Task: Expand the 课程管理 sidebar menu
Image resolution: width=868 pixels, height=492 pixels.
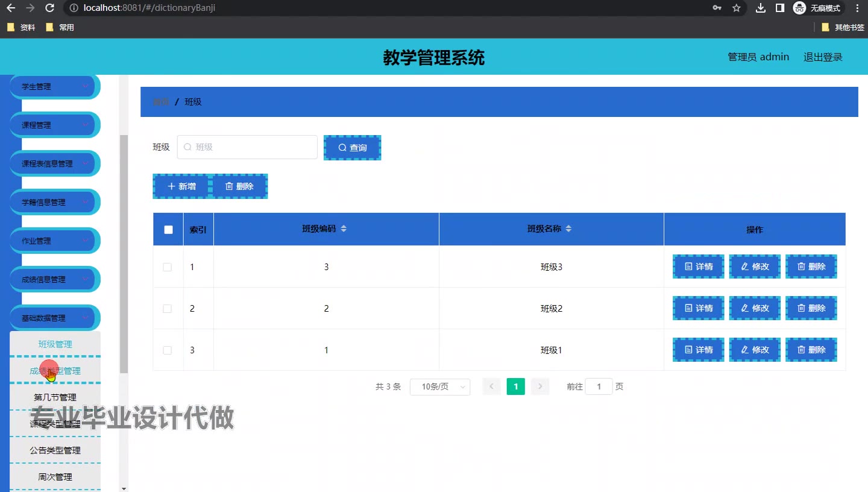Action: pyautogui.click(x=54, y=125)
